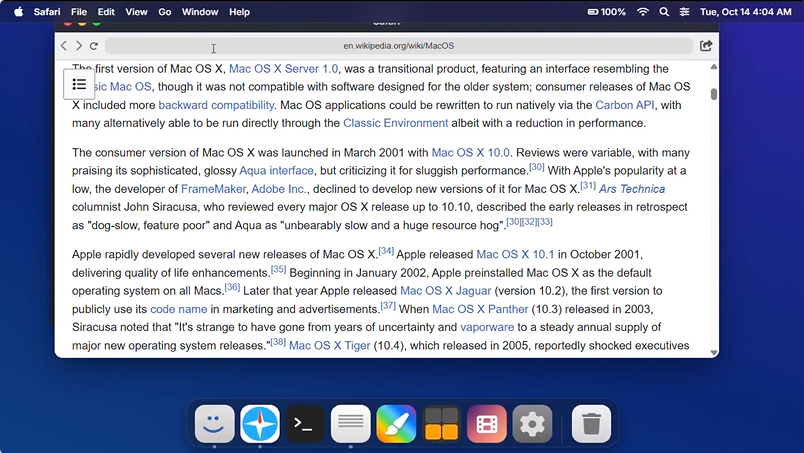Open the Adobe Inc. link
The image size is (804, 453).
279,189
